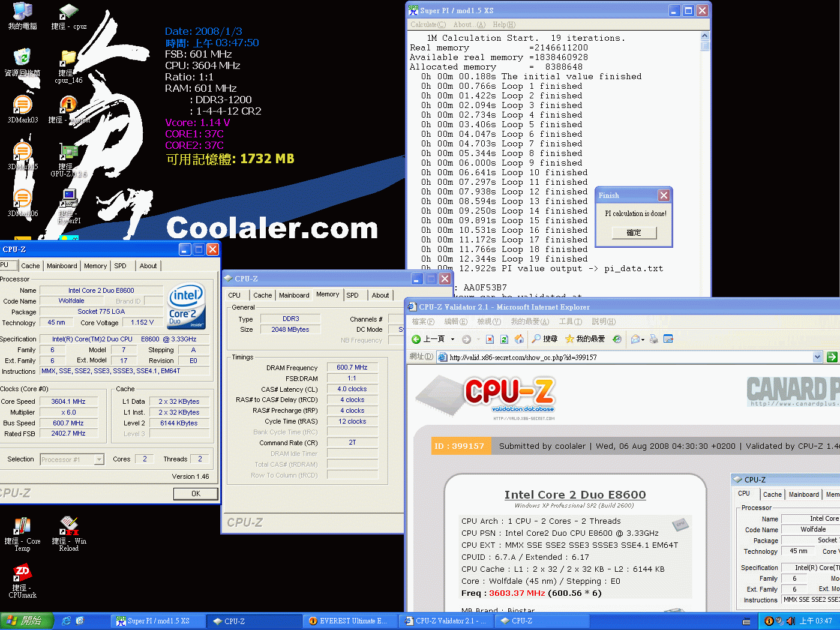Click the DRAM Frequency value 600.7 MHz
The width and height of the screenshot is (840, 630).
click(352, 367)
